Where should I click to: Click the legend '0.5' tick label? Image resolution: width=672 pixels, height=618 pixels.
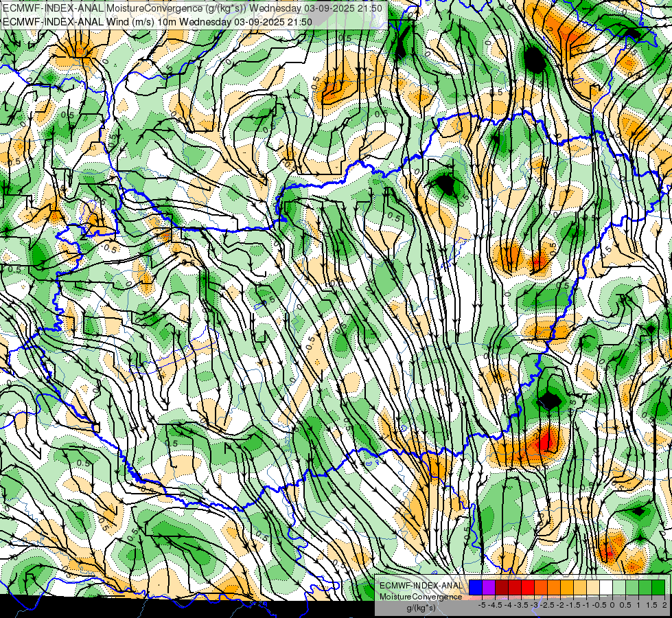626,605
